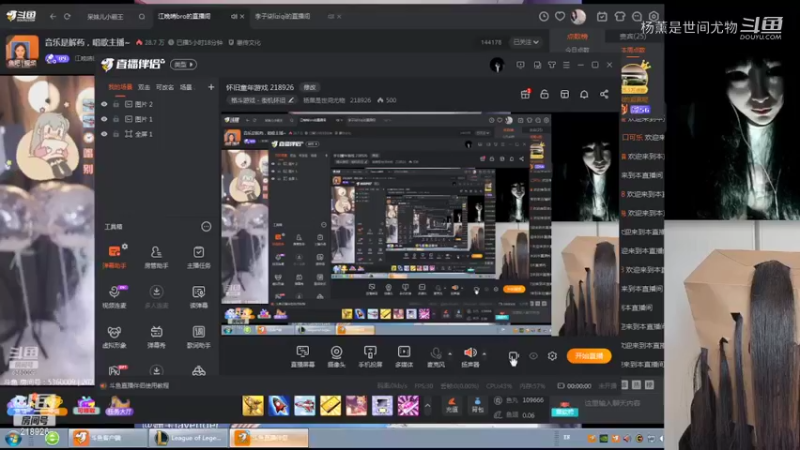
Task: Expand toolbox more options circle
Action: [206, 227]
